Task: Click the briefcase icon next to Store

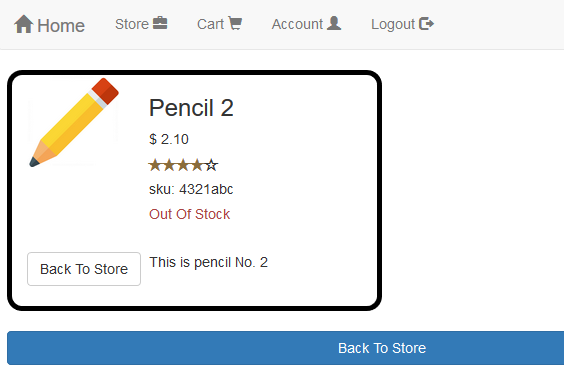Action: pos(160,23)
